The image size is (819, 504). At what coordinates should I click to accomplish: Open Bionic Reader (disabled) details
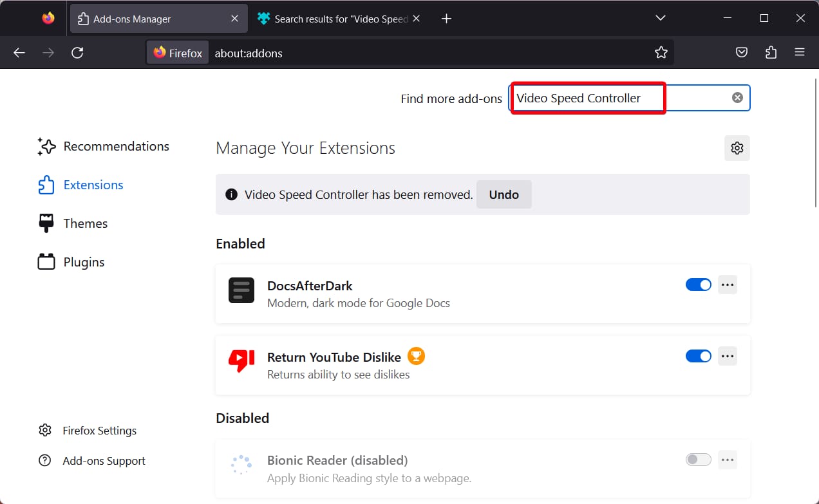(337, 460)
